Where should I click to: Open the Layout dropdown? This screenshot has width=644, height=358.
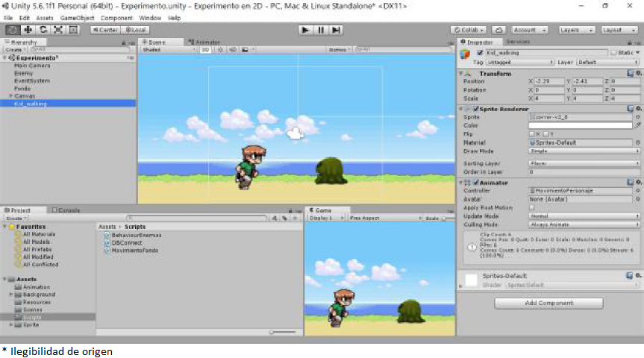coord(621,30)
